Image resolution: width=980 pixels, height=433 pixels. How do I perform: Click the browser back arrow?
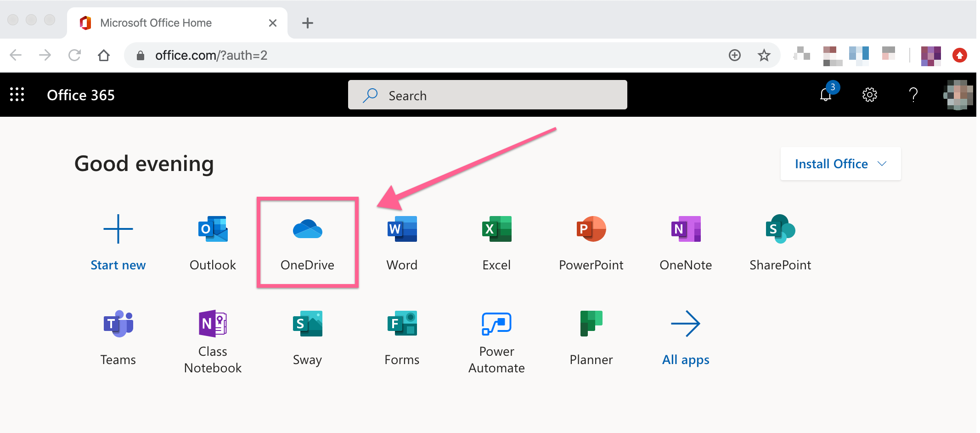click(16, 56)
